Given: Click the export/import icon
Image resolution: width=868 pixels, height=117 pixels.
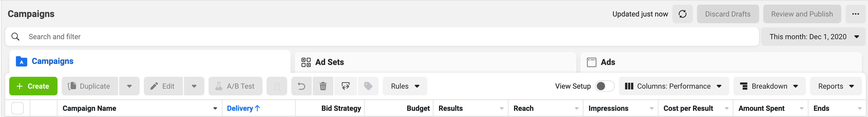Looking at the screenshot, I should click(345, 86).
